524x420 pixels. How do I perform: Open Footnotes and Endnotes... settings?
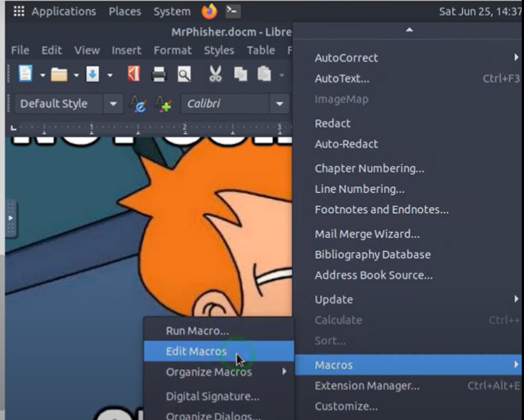point(408,210)
